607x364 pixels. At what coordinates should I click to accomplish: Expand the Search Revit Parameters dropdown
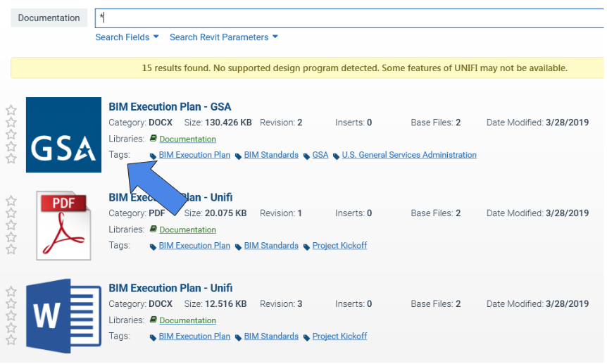223,37
